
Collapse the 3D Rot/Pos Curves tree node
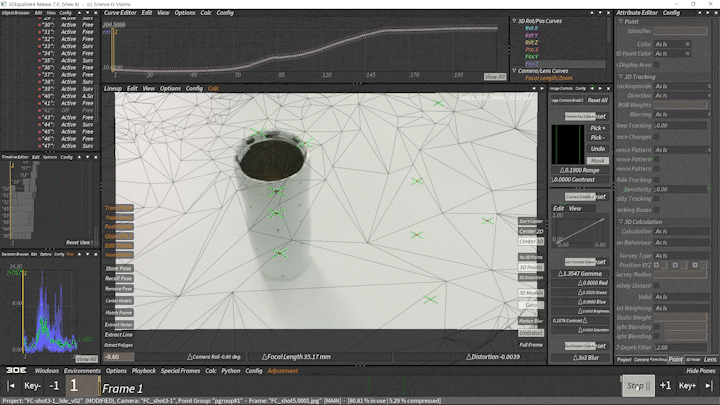click(x=514, y=21)
